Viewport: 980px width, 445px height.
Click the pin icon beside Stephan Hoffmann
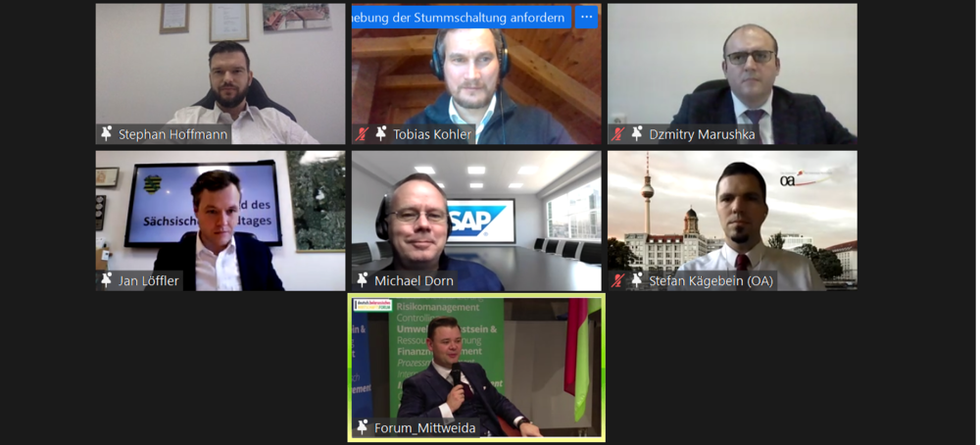106,133
